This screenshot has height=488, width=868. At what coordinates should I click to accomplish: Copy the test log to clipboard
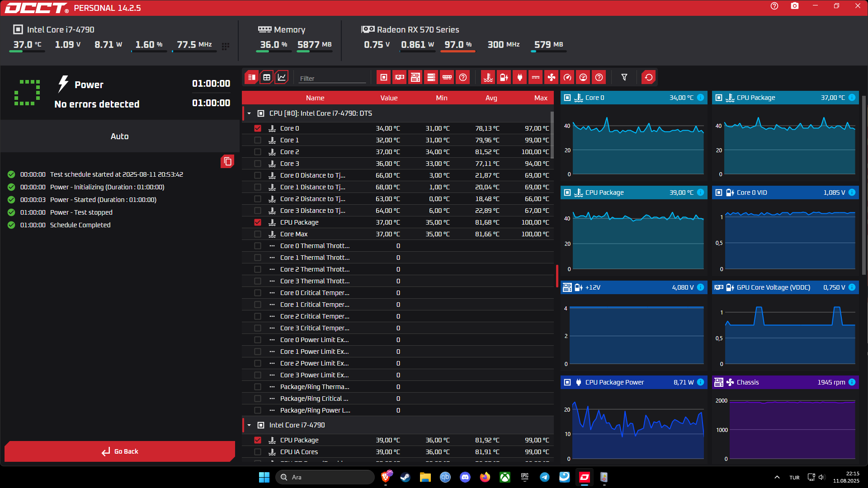[227, 161]
